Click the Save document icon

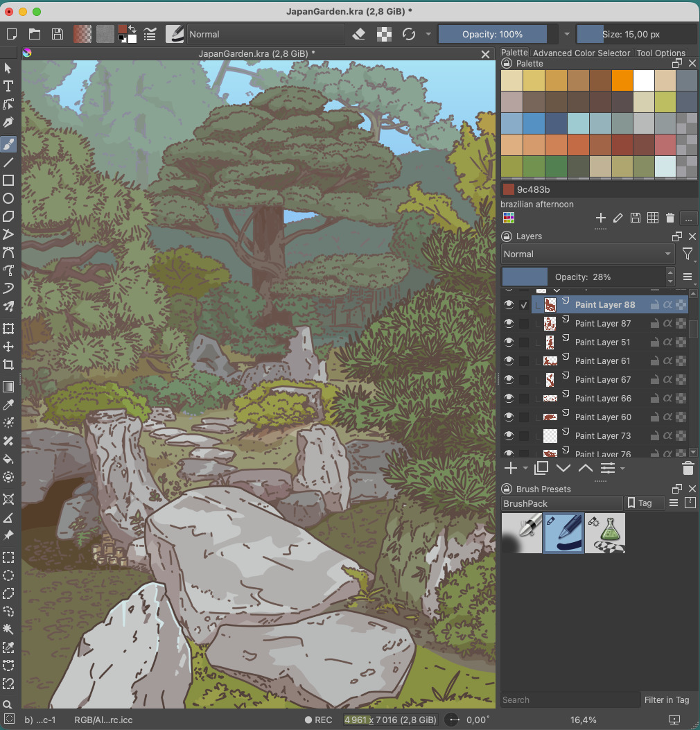pos(58,34)
